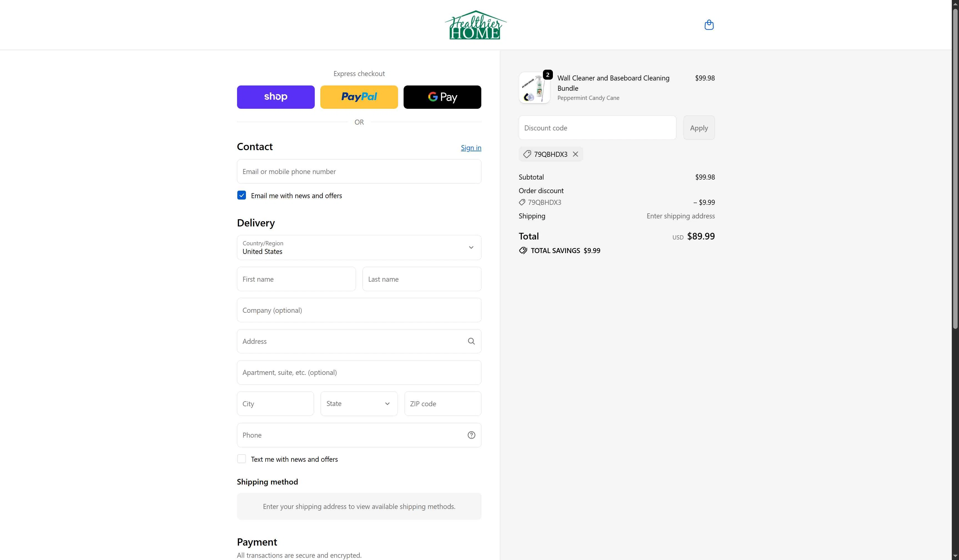
Task: Click the address search magnifier icon
Action: 471,341
